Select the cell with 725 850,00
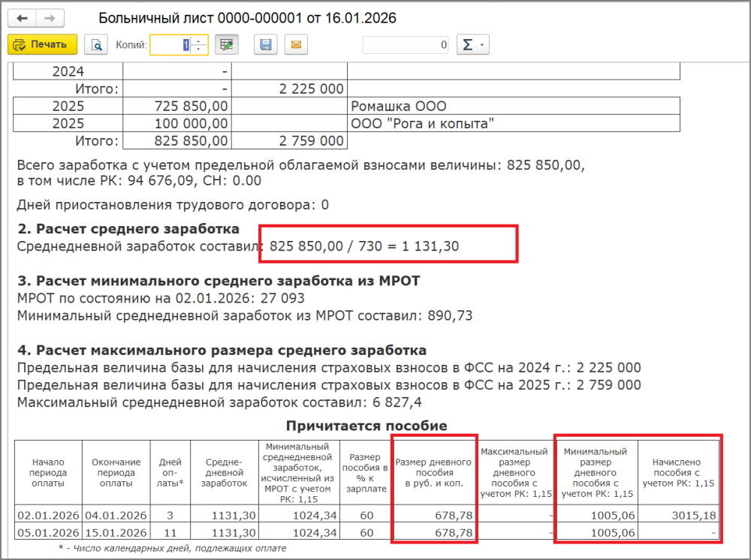 coord(176,106)
